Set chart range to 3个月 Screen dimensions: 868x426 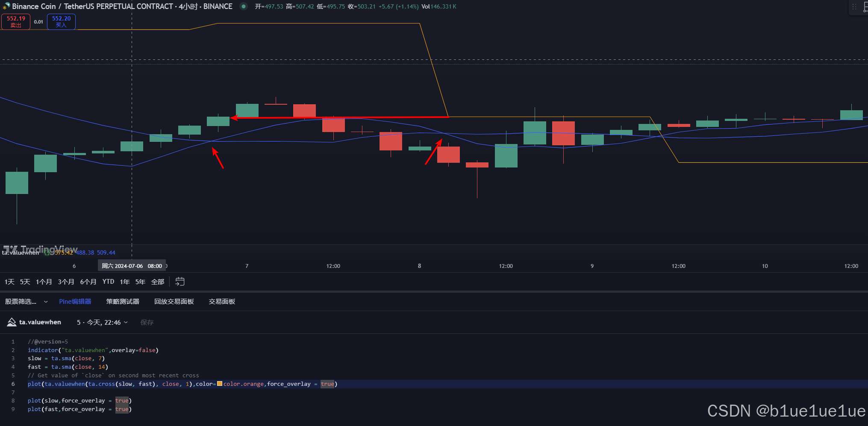(66, 282)
